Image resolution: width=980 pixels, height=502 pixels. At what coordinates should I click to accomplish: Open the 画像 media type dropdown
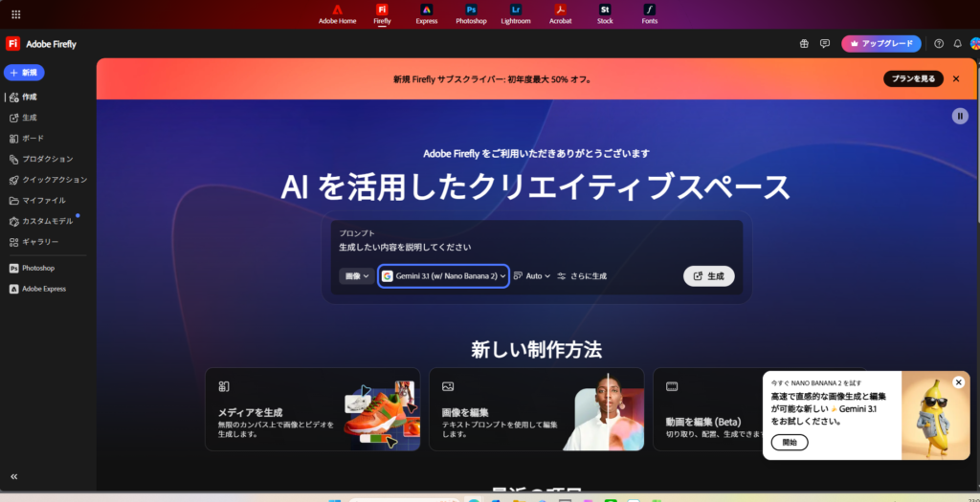[x=357, y=275]
